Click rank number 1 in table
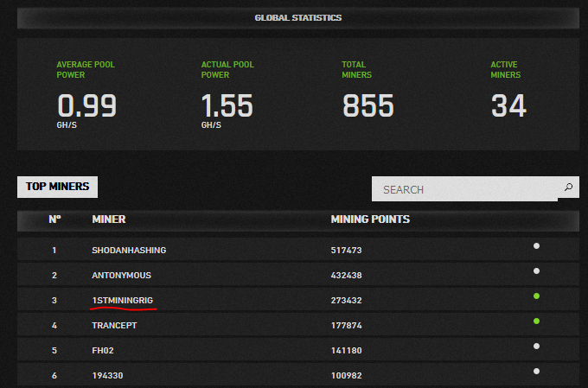588x388 pixels. pos(54,250)
